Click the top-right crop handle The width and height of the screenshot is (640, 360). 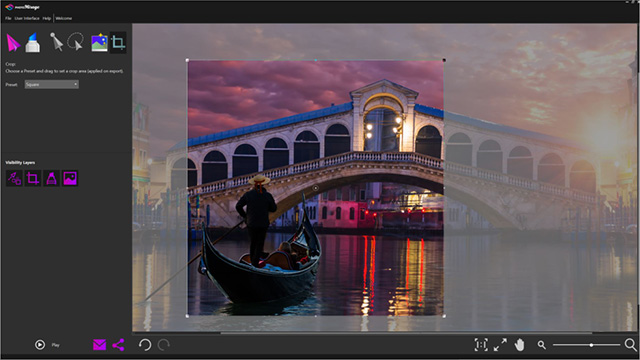point(444,60)
